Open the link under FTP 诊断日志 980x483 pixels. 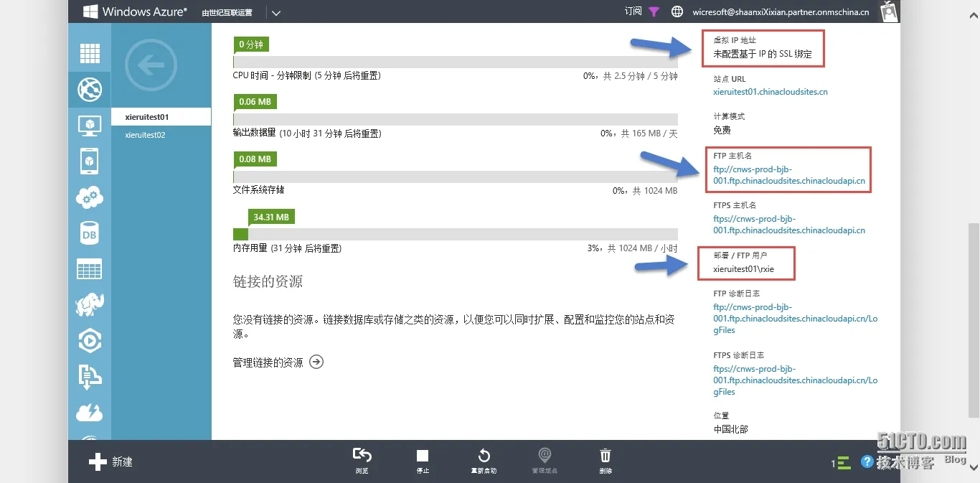point(795,319)
